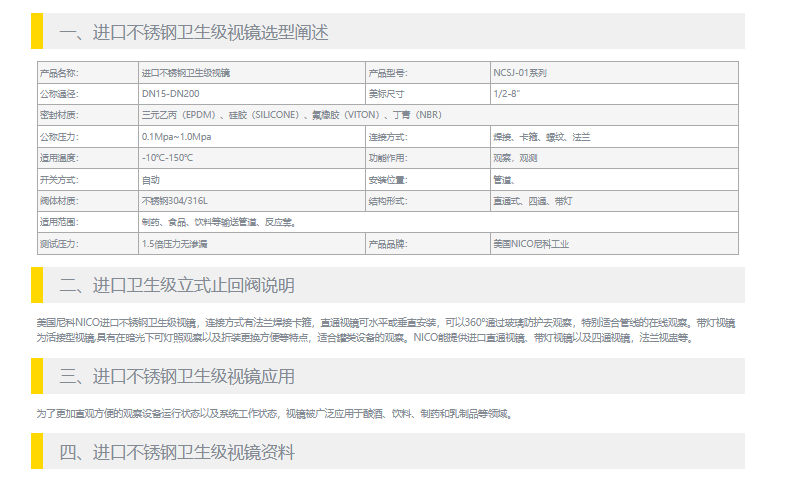Click the heading 四、进口不锈钢卫生级视镜资料
The width and height of the screenshot is (800, 479).
click(x=176, y=452)
